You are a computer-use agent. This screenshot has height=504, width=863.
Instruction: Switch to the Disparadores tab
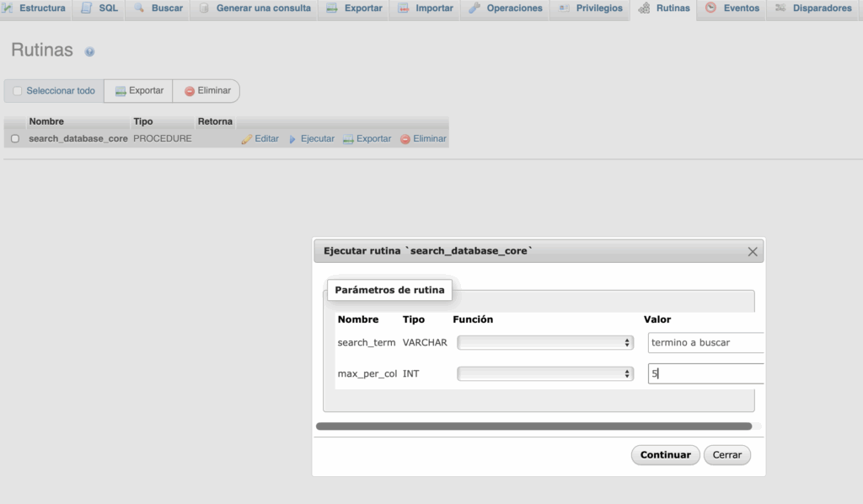(x=814, y=8)
